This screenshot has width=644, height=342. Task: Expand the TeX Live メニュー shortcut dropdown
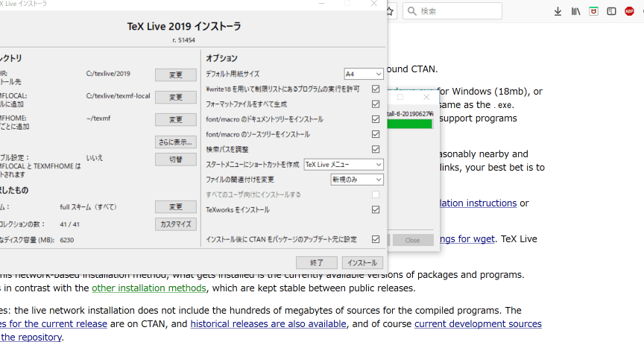(x=344, y=165)
